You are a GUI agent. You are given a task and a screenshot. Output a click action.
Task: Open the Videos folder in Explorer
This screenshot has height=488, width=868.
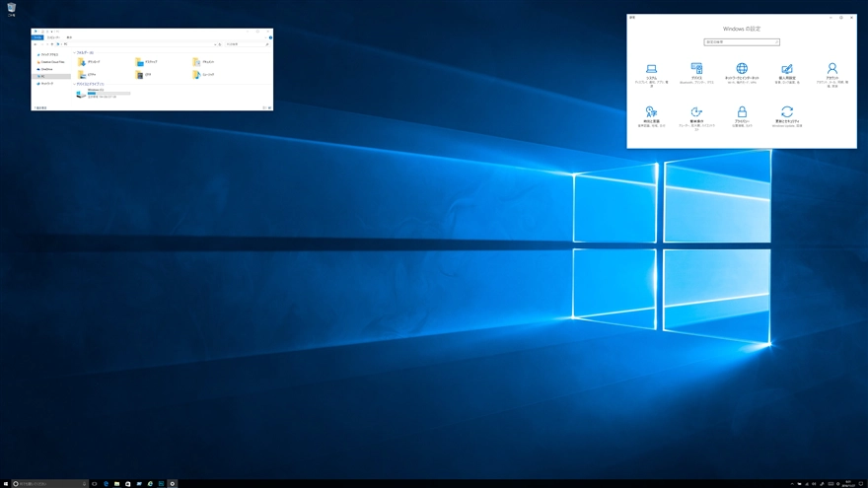[x=143, y=74]
